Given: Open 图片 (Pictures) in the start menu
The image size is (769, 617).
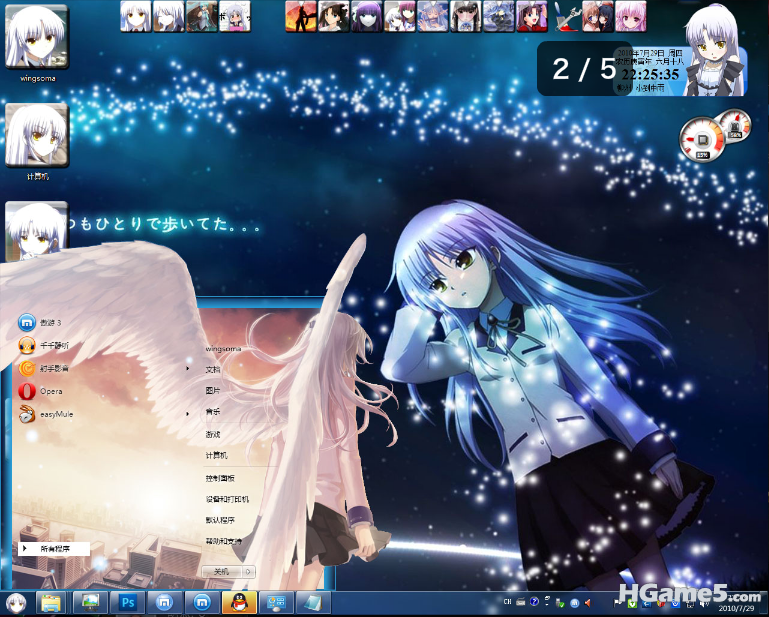Looking at the screenshot, I should pos(213,390).
